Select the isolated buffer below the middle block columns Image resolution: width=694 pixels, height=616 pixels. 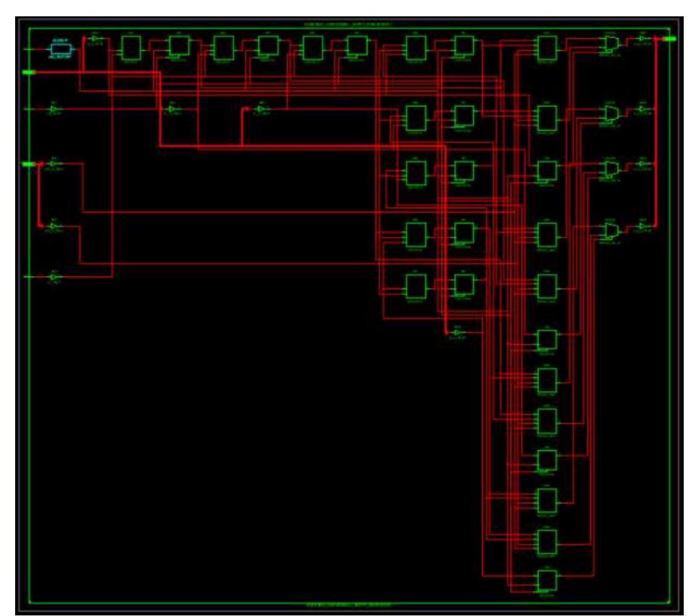pyautogui.click(x=457, y=333)
